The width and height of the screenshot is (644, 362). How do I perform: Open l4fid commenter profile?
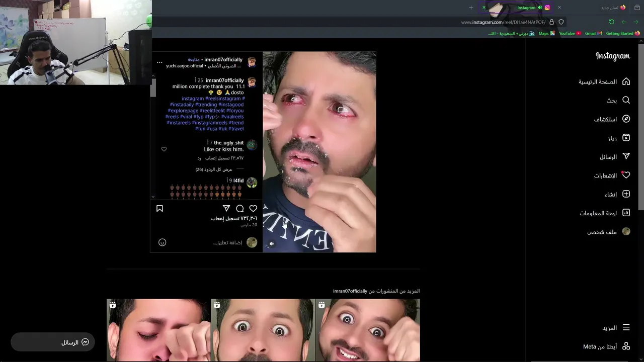(238, 180)
